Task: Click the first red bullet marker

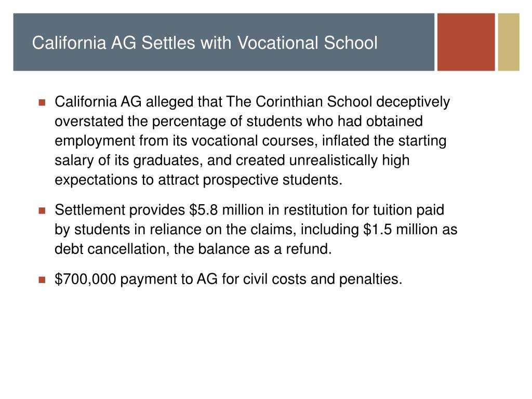Action: tap(42, 102)
